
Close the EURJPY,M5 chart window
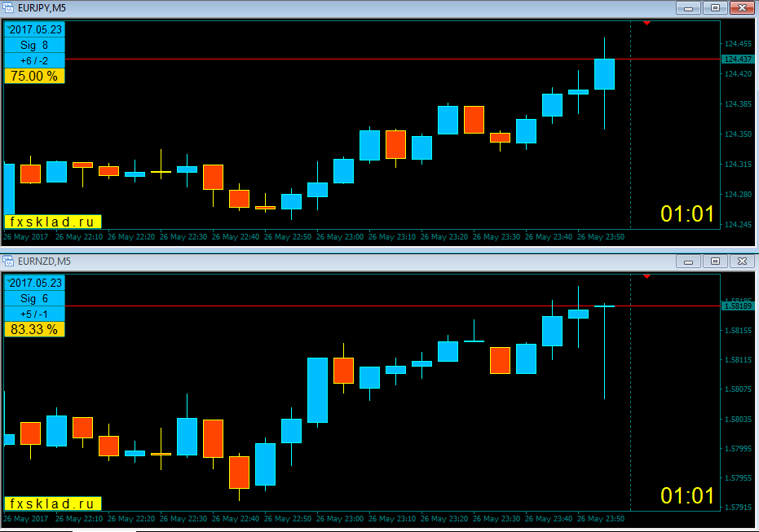tap(742, 7)
